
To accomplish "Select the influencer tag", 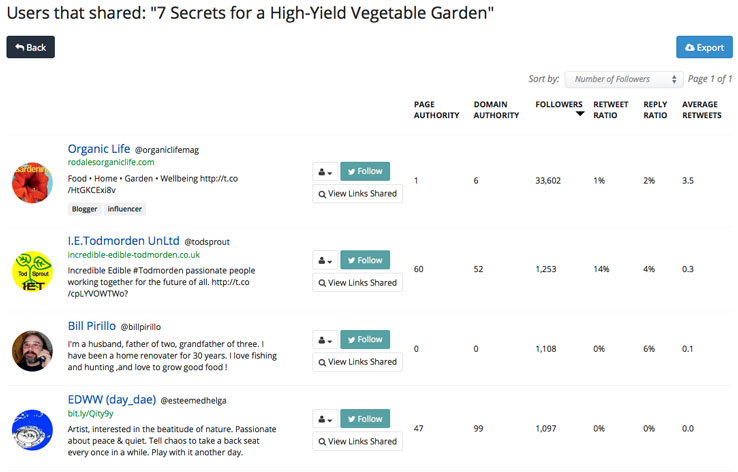I will click(125, 209).
